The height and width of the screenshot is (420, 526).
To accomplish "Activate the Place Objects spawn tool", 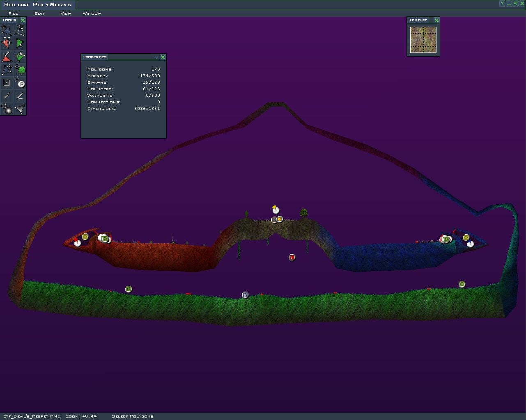I will 20,82.
